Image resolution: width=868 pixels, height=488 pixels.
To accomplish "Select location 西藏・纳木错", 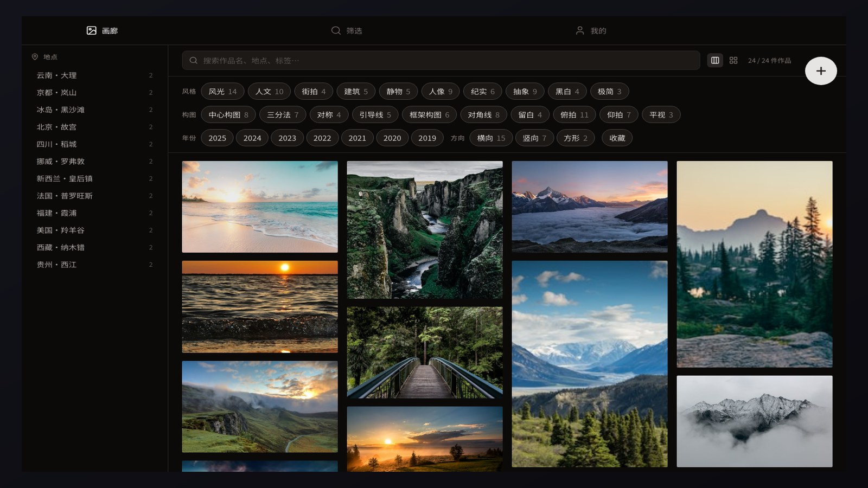I will click(x=94, y=247).
